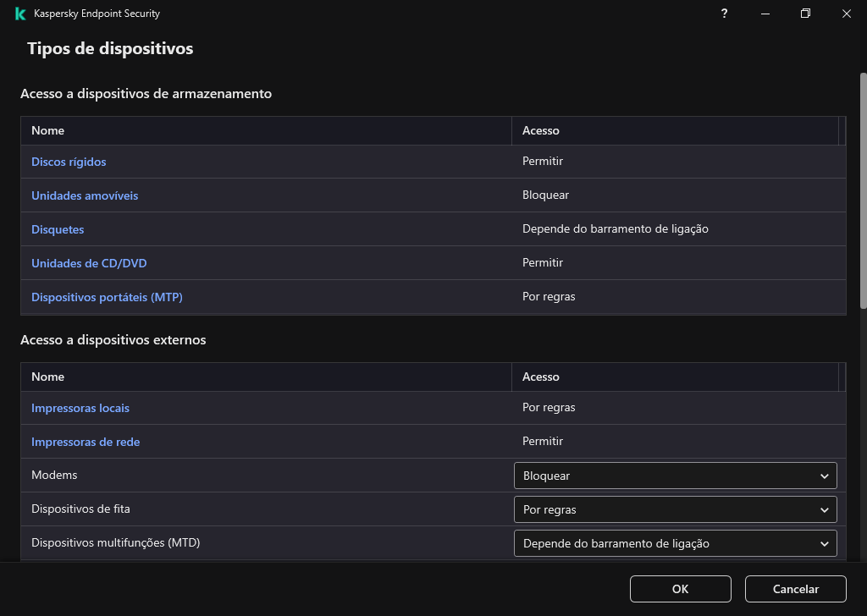Sort storage devices by Nome column
This screenshot has width=867, height=616.
[x=48, y=130]
